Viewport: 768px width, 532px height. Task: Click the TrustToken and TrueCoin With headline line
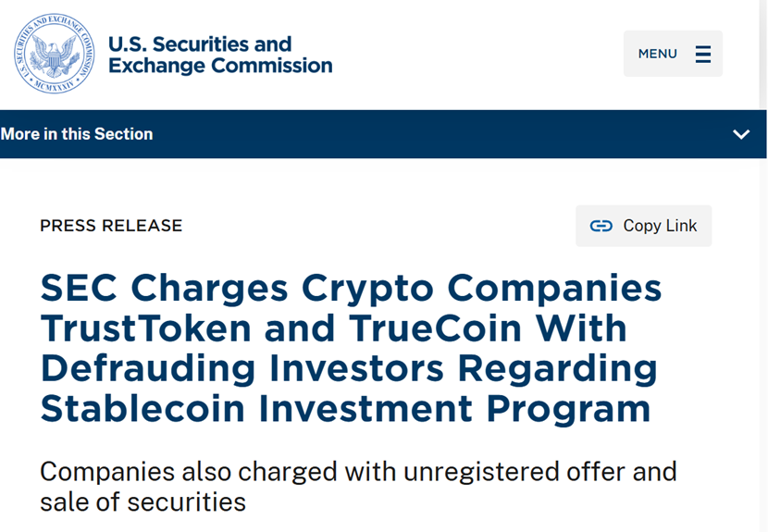click(333, 328)
